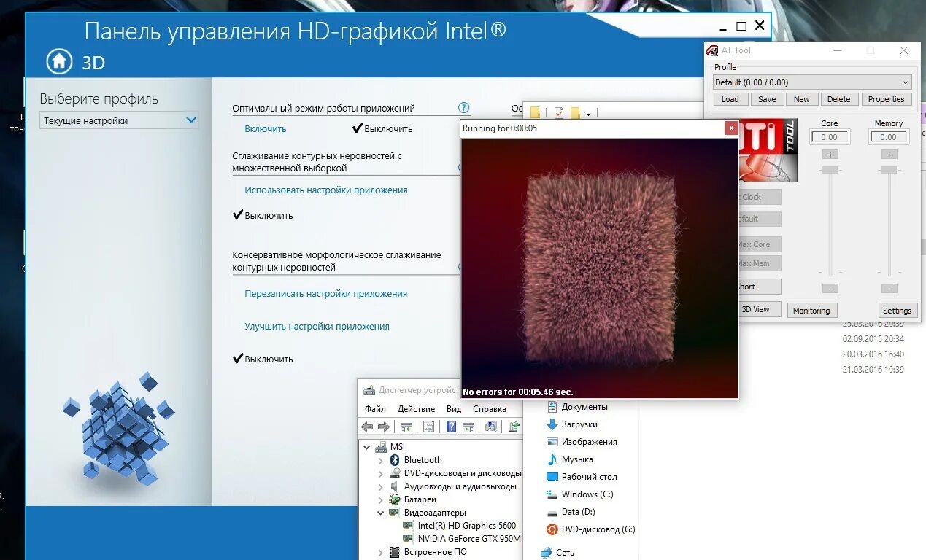This screenshot has height=560, width=926.
Task: Open Explorer quick access toolbar dropdown arrow
Action: [x=588, y=114]
